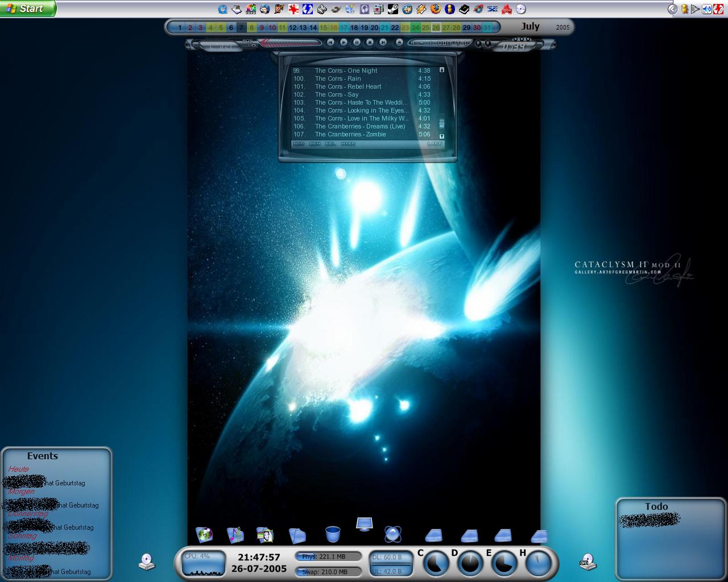Open My Computer monitor dock icon

[364, 523]
